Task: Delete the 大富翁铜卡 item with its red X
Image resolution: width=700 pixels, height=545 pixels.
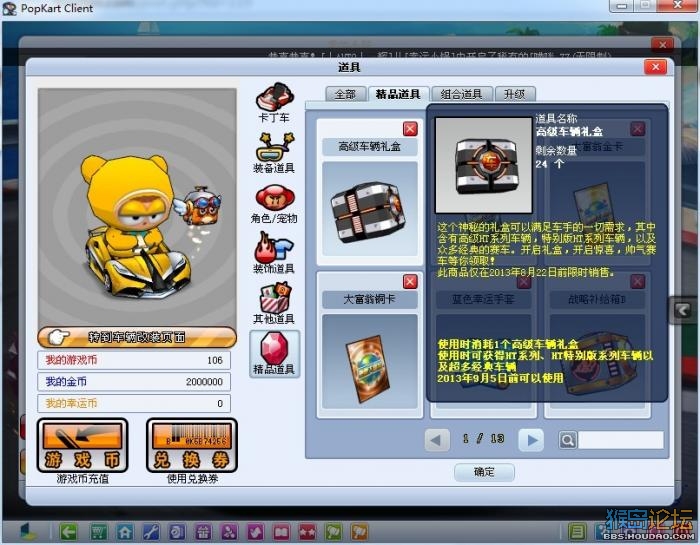Action: point(410,282)
